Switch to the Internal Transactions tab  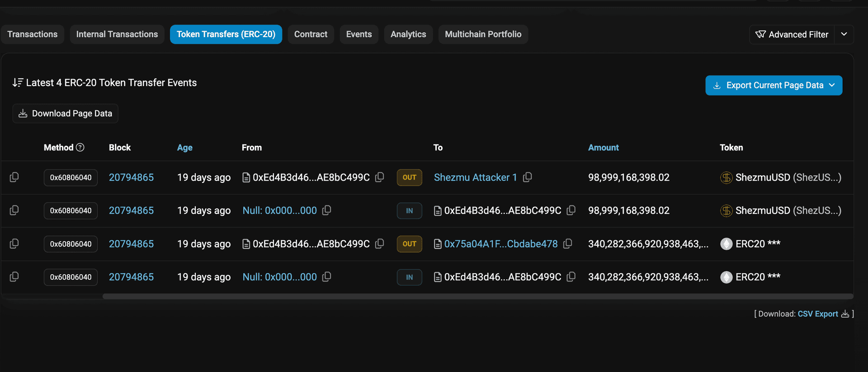pos(117,34)
